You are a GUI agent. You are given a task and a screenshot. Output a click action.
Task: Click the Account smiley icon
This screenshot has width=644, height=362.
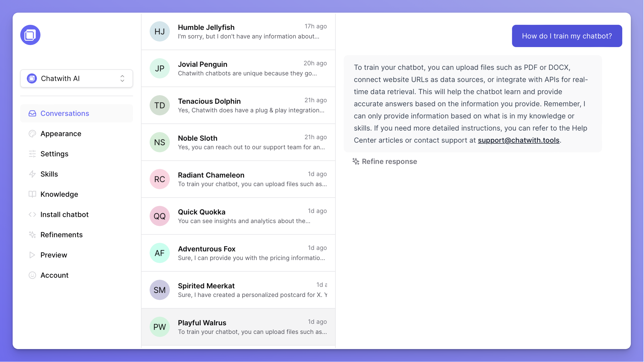click(32, 275)
